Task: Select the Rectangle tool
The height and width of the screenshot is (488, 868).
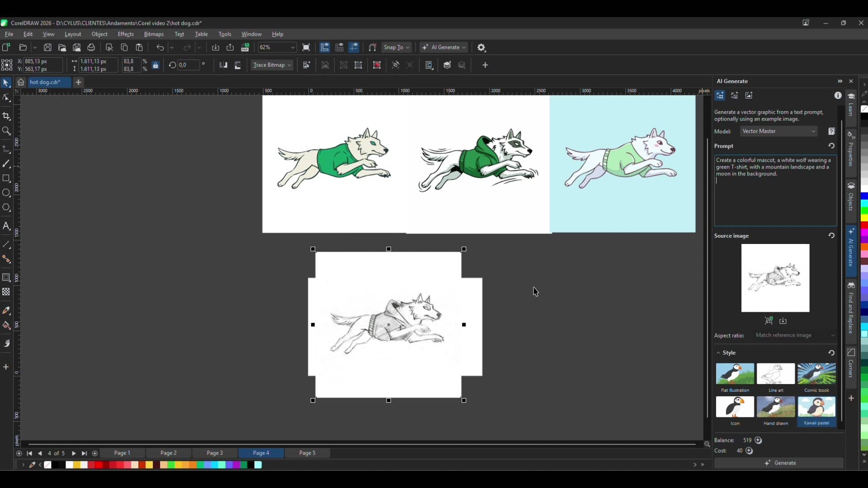Action: [x=6, y=178]
